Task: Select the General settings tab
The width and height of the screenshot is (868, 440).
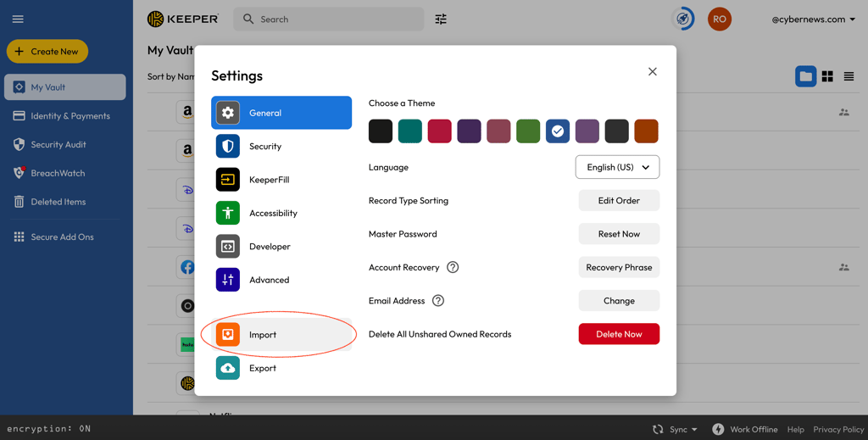Action: point(281,113)
